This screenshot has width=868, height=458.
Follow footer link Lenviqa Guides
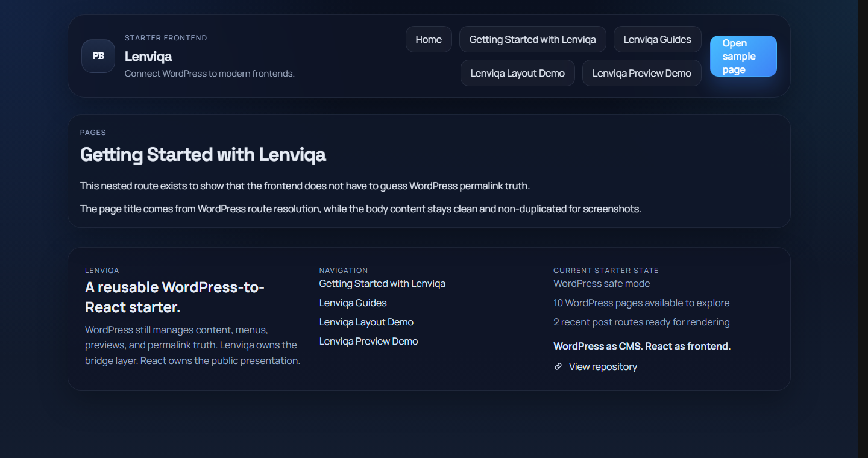(x=353, y=303)
